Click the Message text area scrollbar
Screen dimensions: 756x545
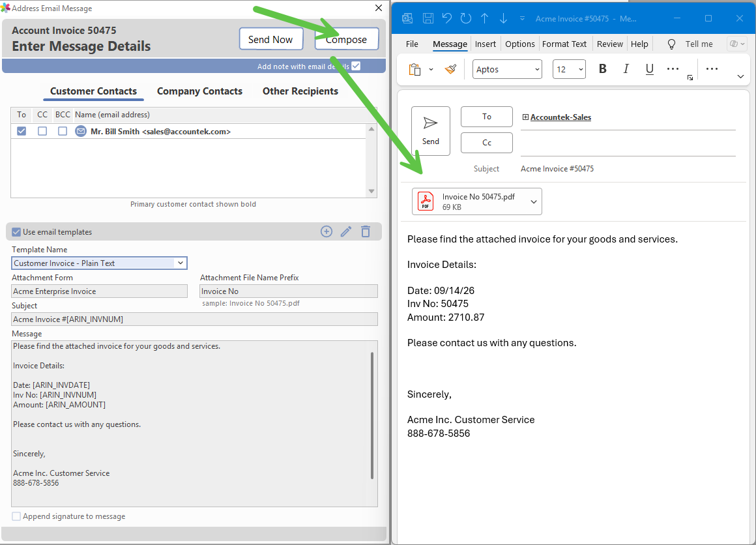(372, 415)
